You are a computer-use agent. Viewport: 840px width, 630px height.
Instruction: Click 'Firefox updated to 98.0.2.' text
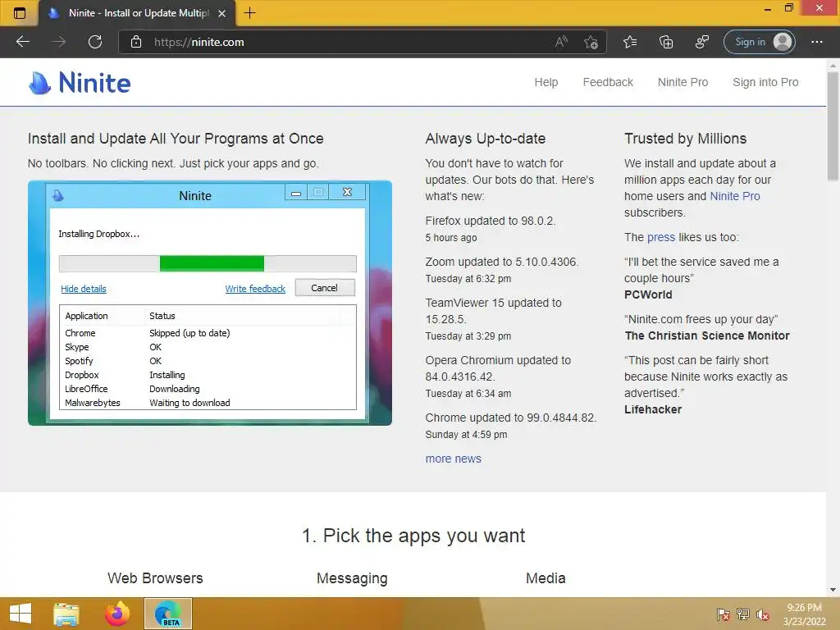tap(491, 221)
